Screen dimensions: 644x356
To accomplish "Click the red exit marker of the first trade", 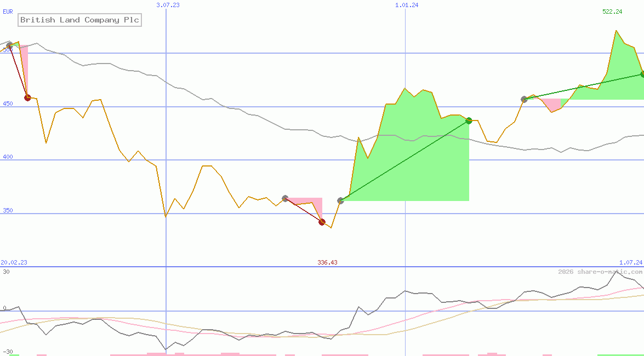I will (x=27, y=98).
